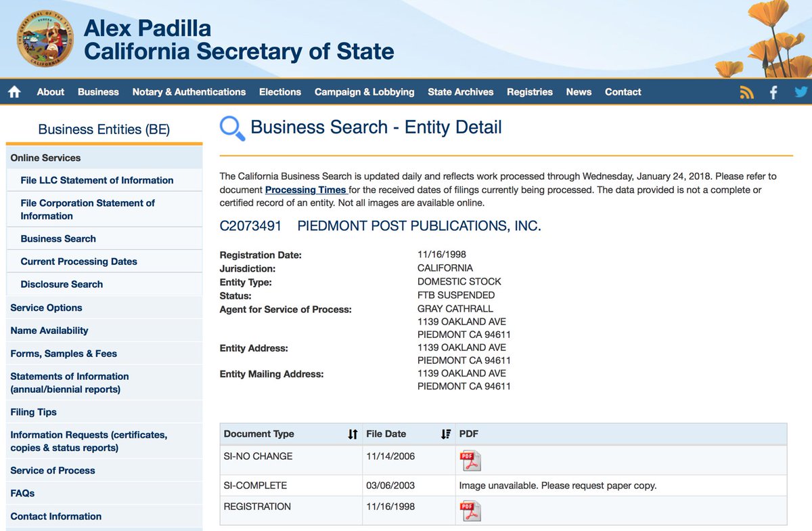This screenshot has height=531, width=812.
Task: Sort table by File Date arrows
Action: coord(445,434)
